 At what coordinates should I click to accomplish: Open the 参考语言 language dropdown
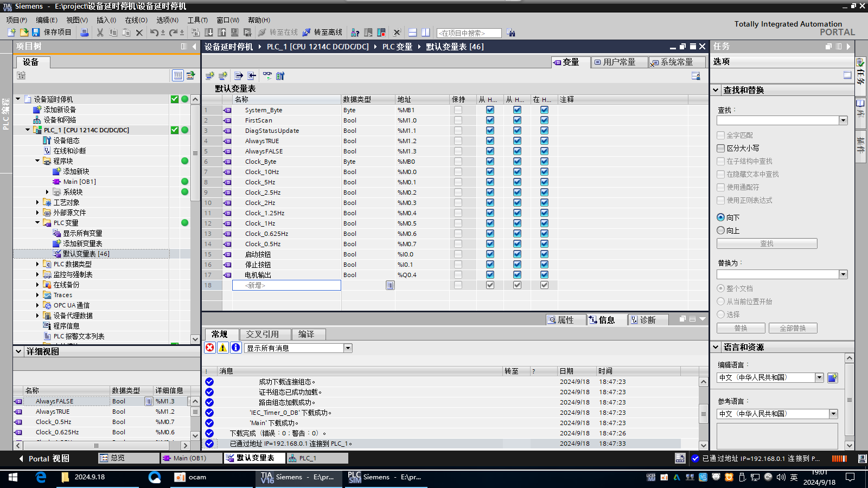click(x=833, y=414)
